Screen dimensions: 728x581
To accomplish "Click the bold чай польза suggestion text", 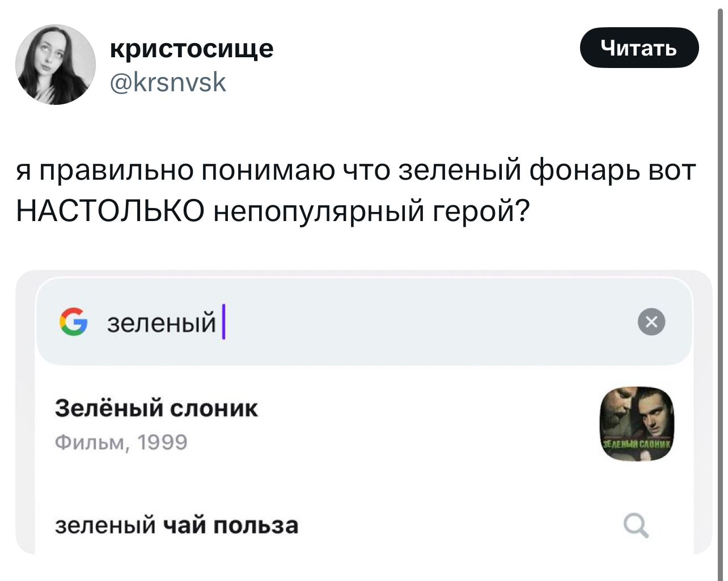I will click(x=230, y=525).
